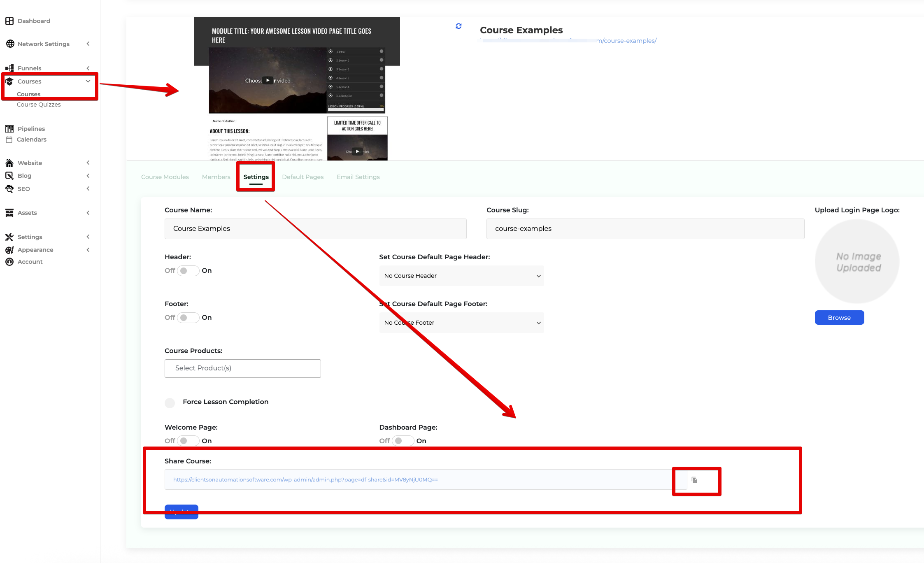Screen dimensions: 924x563
Task: Open the Course Default Page Header dropdown
Action: coord(461,276)
